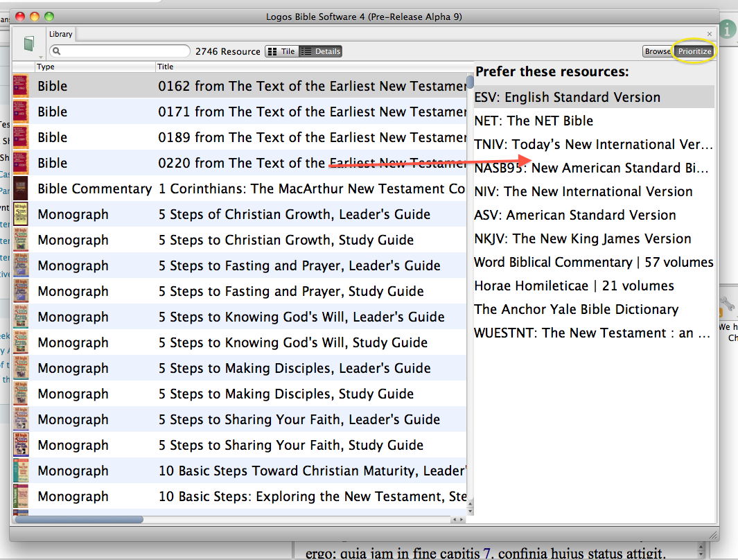738x560 pixels.
Task: Click the yellow minimize button in title bar
Action: [x=35, y=17]
